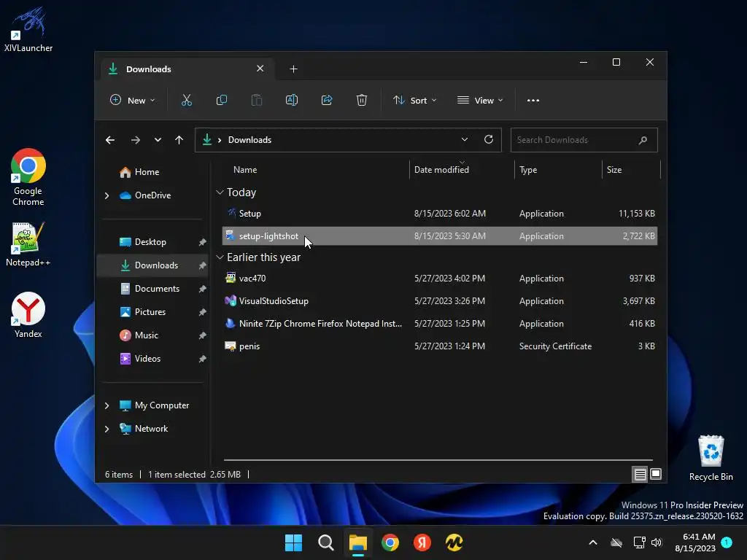Click Yandex browser icon in taskbar
The height and width of the screenshot is (560, 747).
click(422, 542)
